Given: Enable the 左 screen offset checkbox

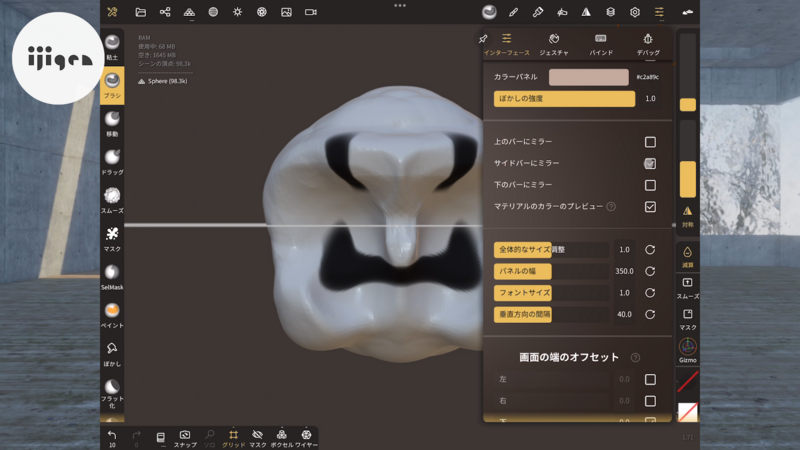Looking at the screenshot, I should [x=650, y=379].
